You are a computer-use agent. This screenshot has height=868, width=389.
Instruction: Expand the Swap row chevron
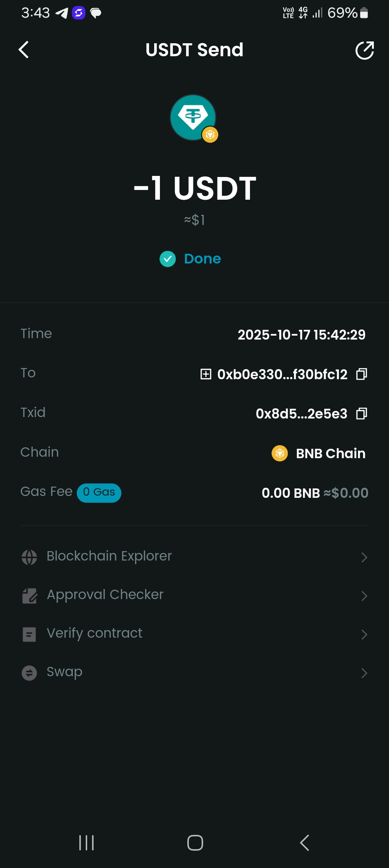(x=364, y=673)
